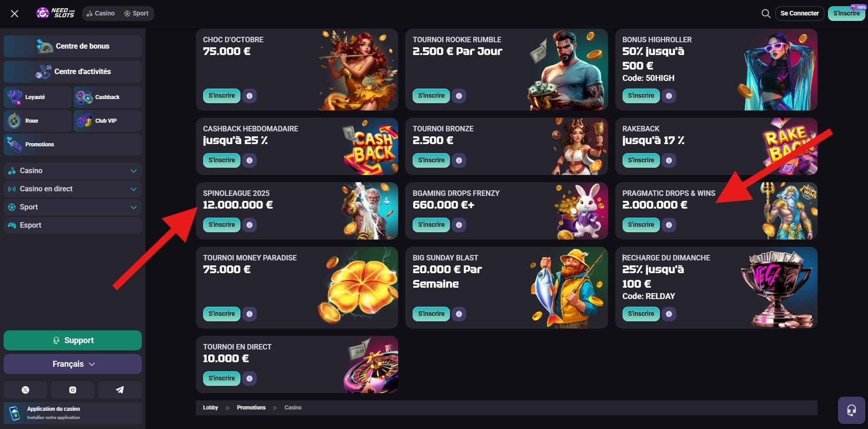Switch to the Casino top tab
The image size is (868, 429).
100,14
